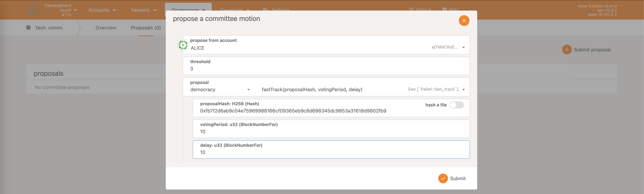Click the GitHub fork icon
The image size is (644, 194).
pyautogui.click(x=411, y=10)
